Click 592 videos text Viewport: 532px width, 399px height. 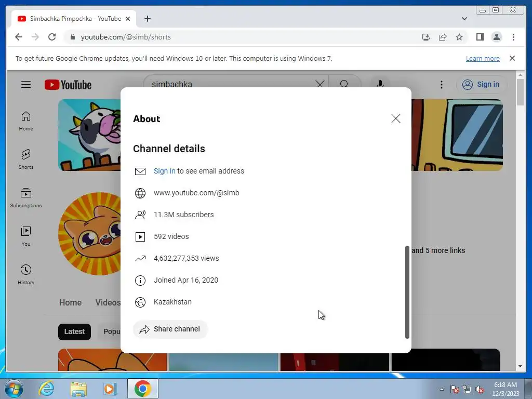pos(171,236)
